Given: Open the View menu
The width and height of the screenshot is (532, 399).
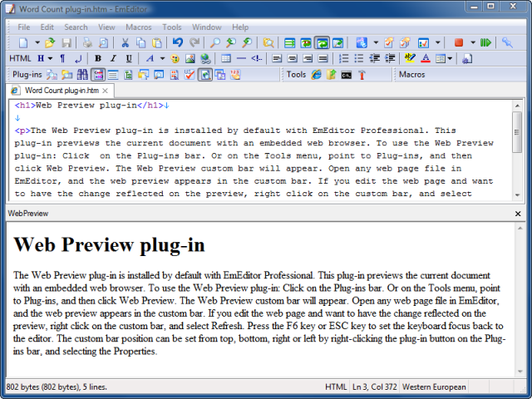Looking at the screenshot, I should (x=106, y=27).
